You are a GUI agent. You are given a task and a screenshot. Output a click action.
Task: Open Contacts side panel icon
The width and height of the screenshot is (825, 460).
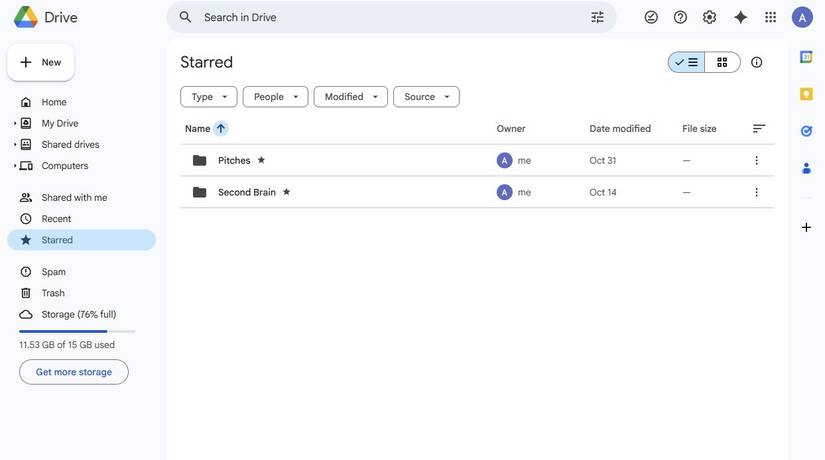[806, 168]
